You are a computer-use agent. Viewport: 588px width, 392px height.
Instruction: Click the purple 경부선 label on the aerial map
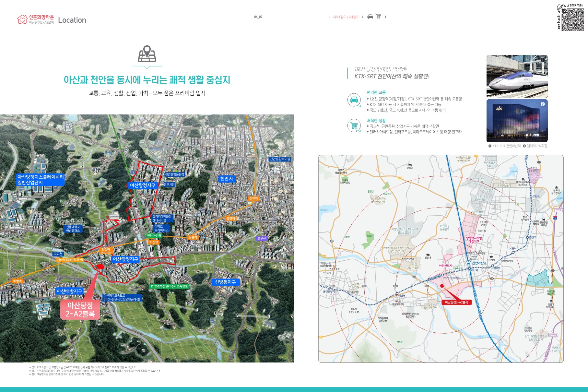coord(262,238)
